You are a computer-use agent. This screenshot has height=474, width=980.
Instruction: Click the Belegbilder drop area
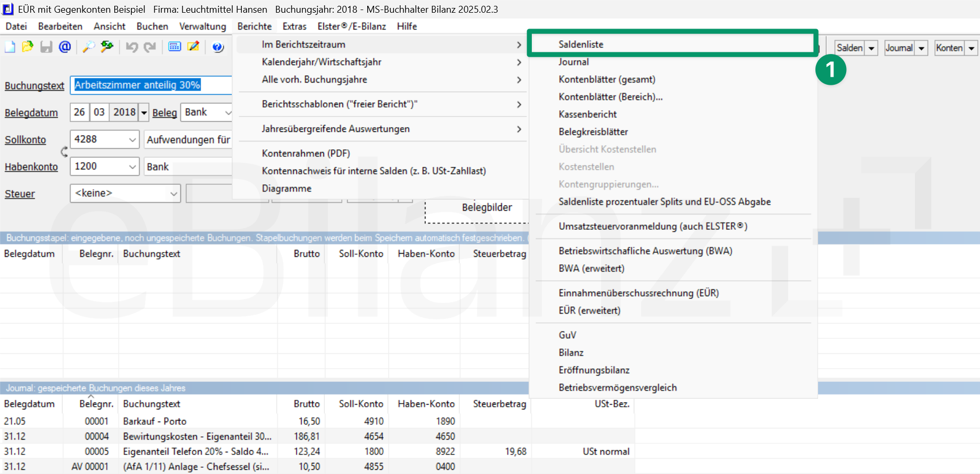pyautogui.click(x=477, y=212)
